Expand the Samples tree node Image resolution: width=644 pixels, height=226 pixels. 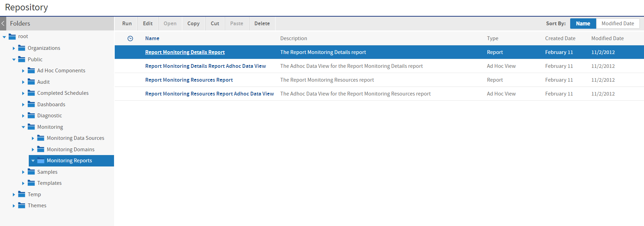[23, 172]
